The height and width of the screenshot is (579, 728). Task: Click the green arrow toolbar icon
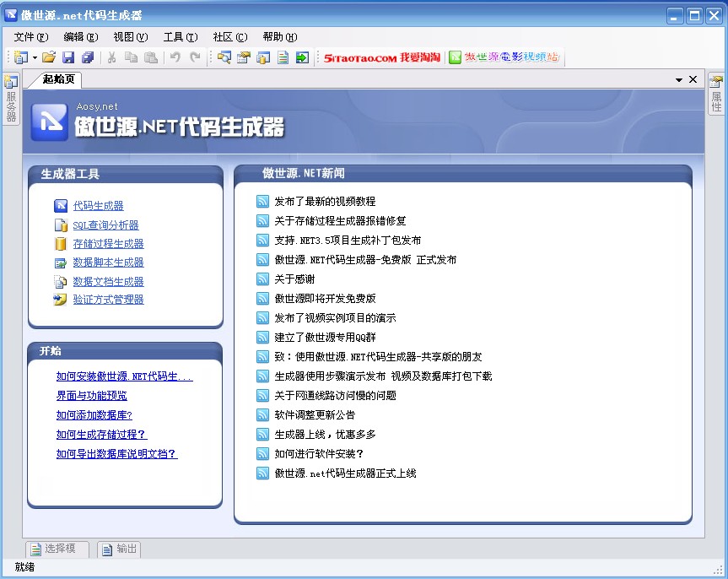302,57
